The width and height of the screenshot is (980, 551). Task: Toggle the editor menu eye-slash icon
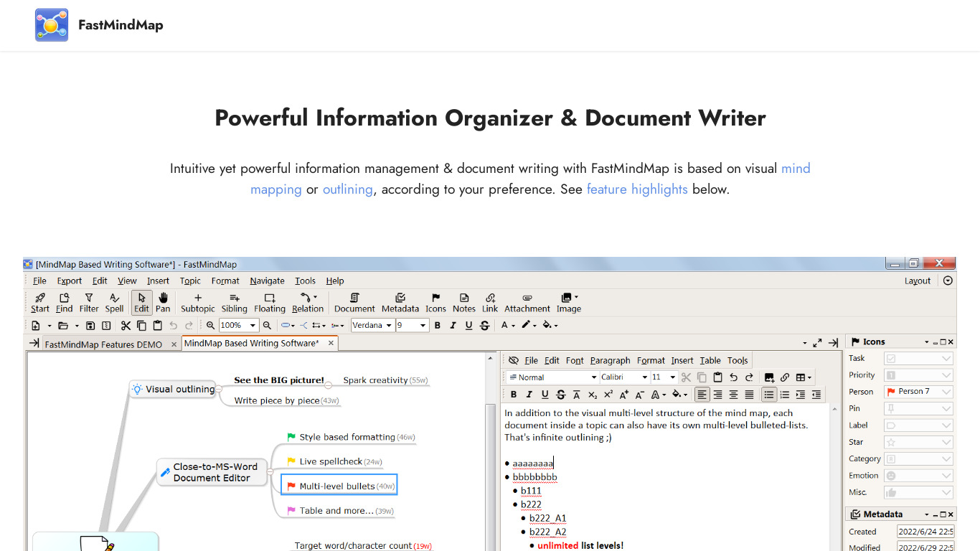[x=513, y=360]
